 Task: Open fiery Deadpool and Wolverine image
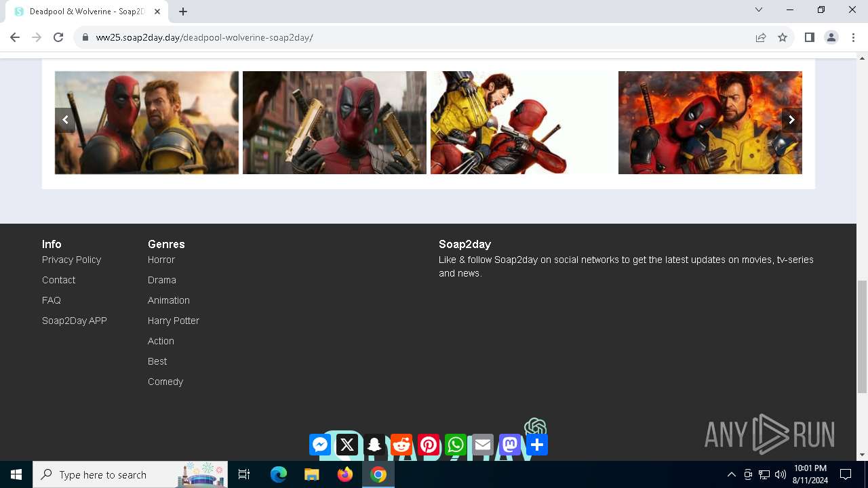tap(710, 123)
